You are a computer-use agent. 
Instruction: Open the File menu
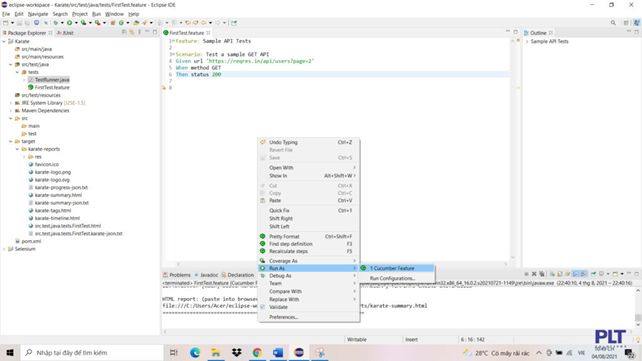pyautogui.click(x=6, y=14)
